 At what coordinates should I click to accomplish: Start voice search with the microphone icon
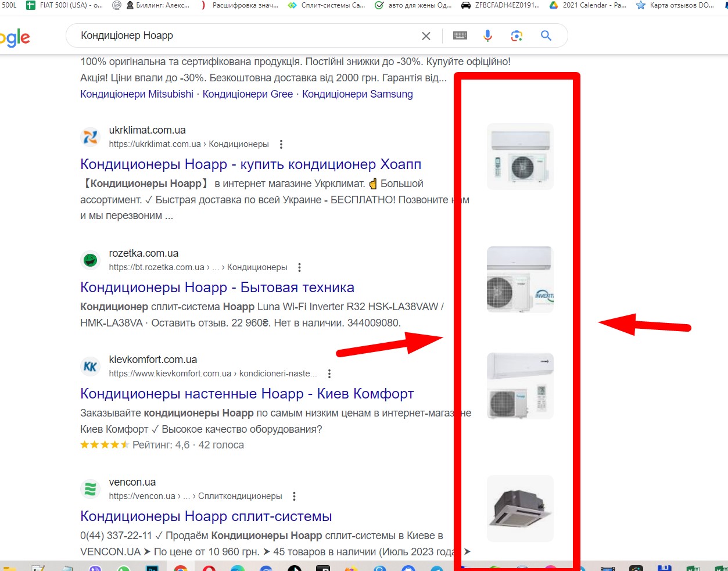[x=488, y=36]
